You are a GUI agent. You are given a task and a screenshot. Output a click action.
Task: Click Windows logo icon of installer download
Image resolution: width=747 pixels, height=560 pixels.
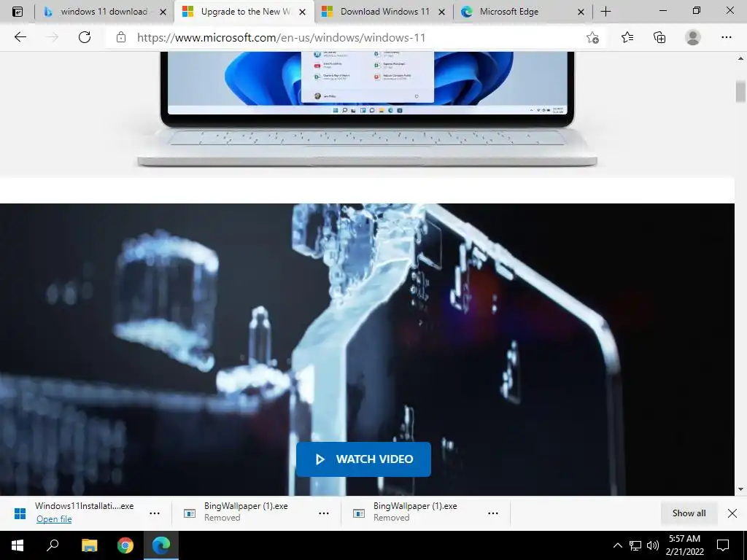point(20,513)
